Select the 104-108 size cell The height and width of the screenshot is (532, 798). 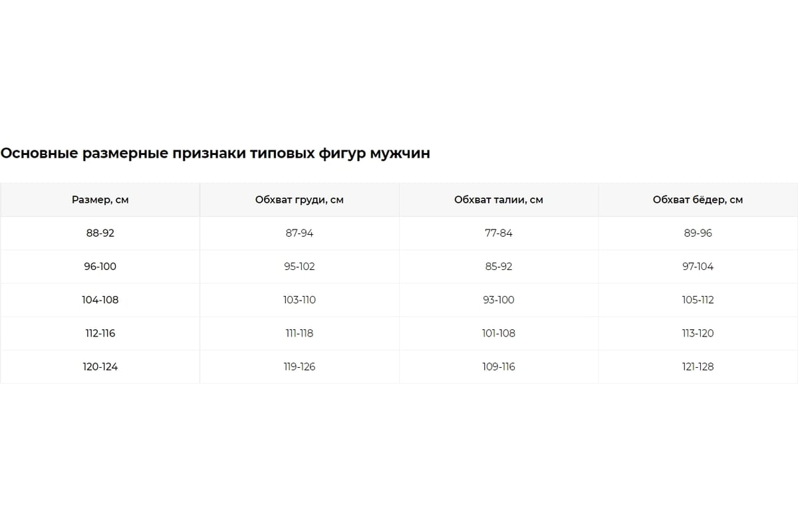click(x=100, y=300)
